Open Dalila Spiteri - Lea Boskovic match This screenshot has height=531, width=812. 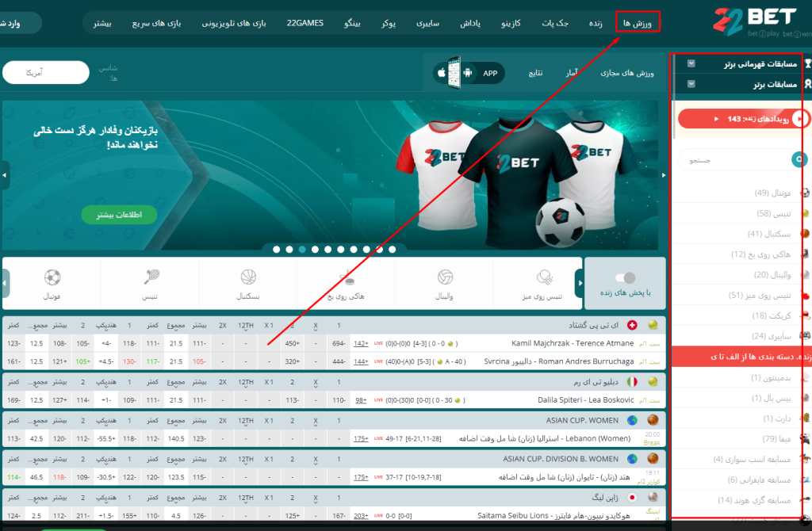pyautogui.click(x=586, y=400)
